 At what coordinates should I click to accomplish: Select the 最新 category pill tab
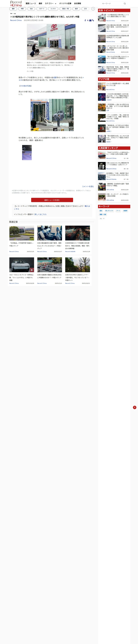click(x=13, y=9)
